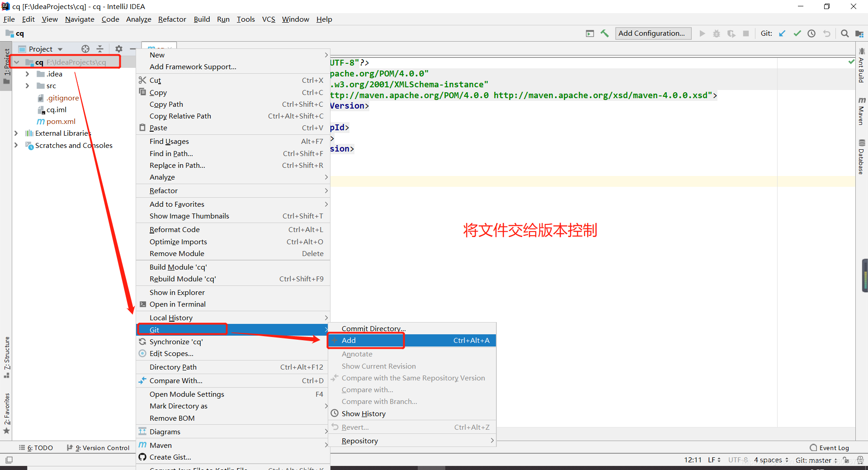Choose Show in Explorer

click(233, 293)
